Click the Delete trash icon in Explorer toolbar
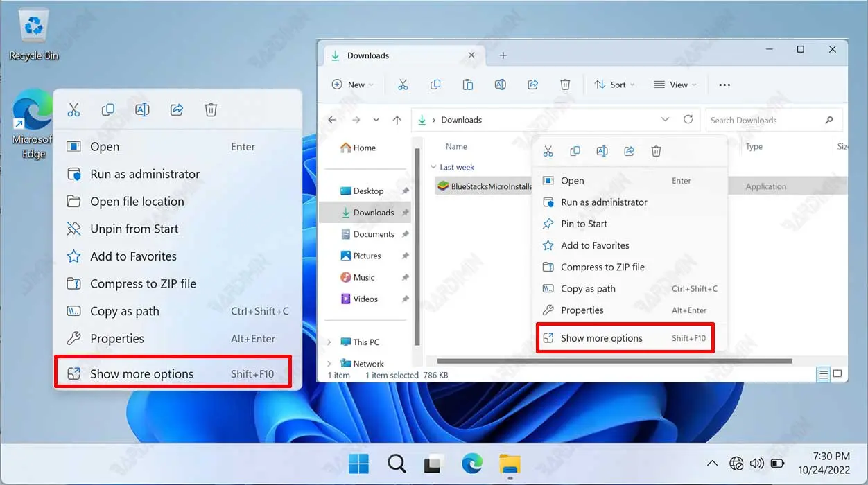 tap(565, 85)
